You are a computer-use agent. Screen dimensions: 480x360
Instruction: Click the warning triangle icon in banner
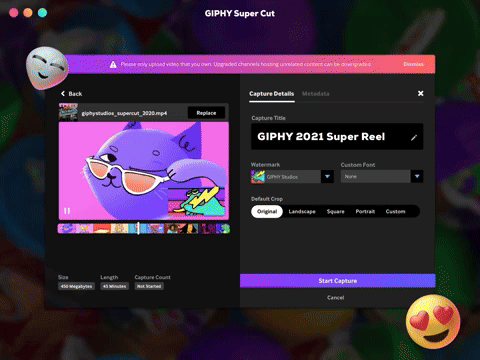click(x=113, y=64)
